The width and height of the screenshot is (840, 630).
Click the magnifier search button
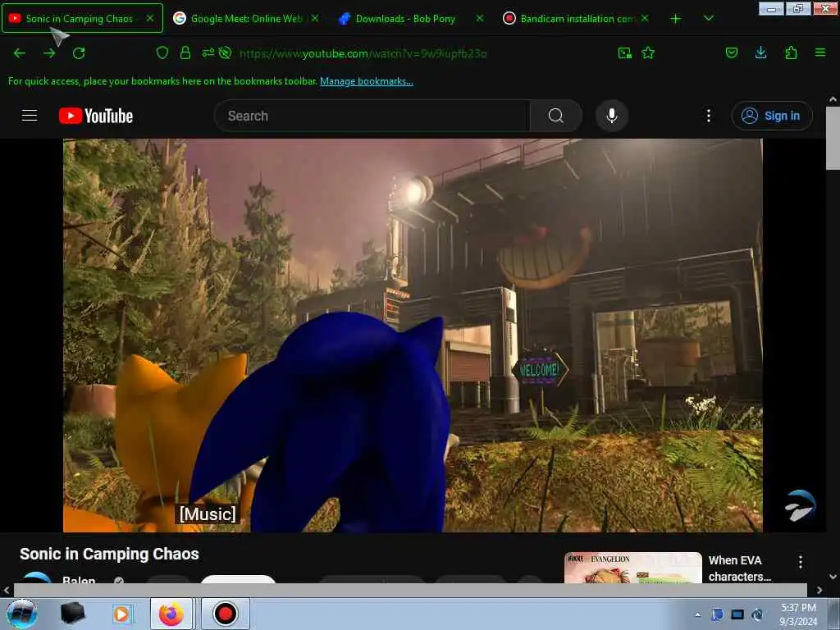[x=555, y=116]
